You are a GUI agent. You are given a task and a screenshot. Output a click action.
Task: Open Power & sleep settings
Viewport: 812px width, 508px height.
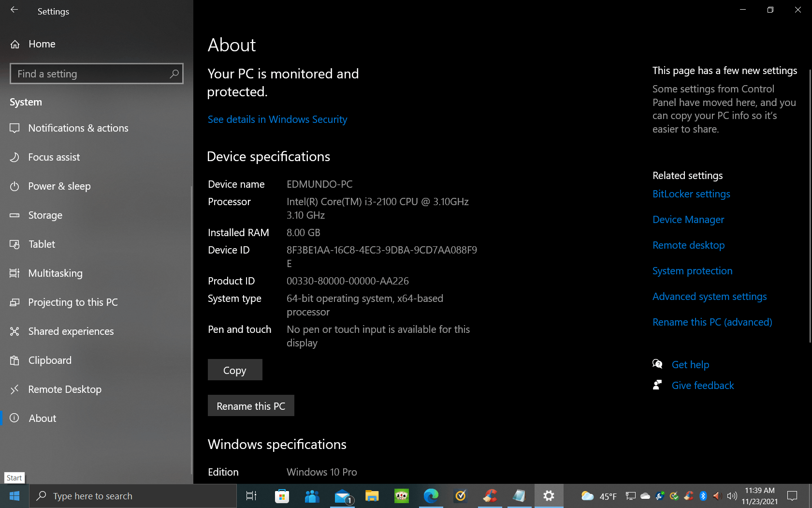click(x=97, y=186)
